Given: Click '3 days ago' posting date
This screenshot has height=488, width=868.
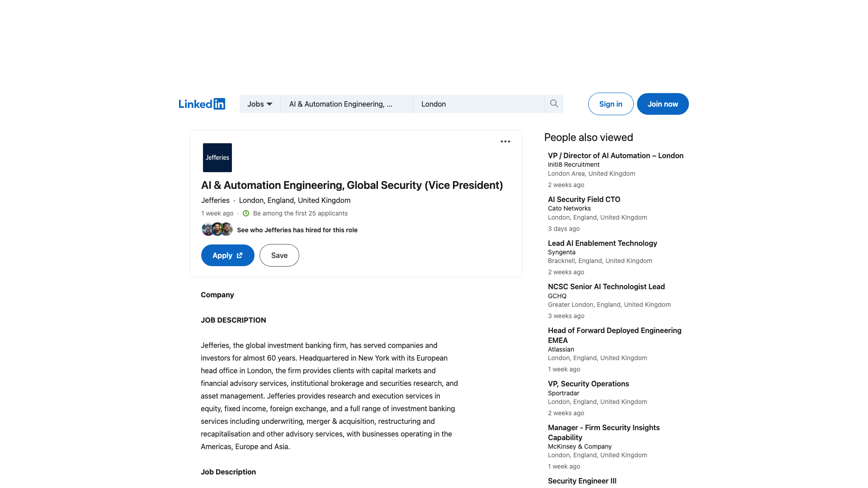Looking at the screenshot, I should pyautogui.click(x=564, y=229).
